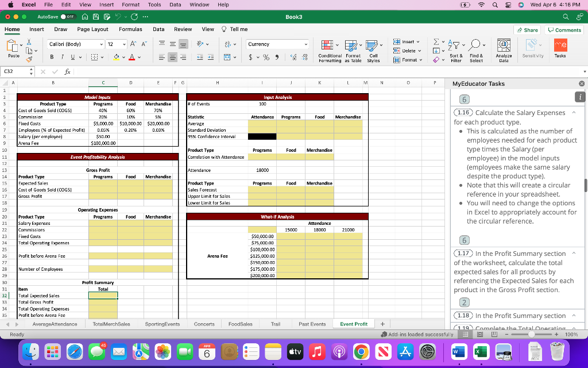Open the Borders dropdown arrow
The height and width of the screenshot is (368, 588).
pyautogui.click(x=102, y=57)
